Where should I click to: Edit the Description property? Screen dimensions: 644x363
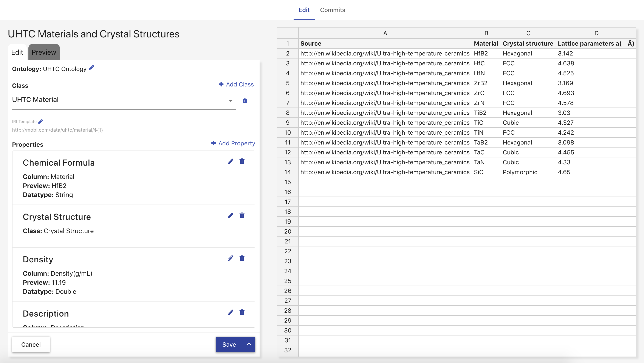point(230,312)
